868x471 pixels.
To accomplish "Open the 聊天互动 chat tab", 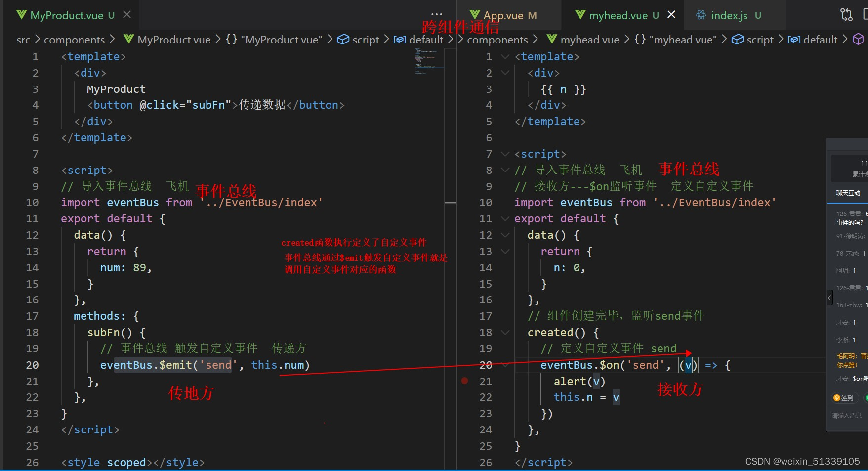I will [848, 193].
